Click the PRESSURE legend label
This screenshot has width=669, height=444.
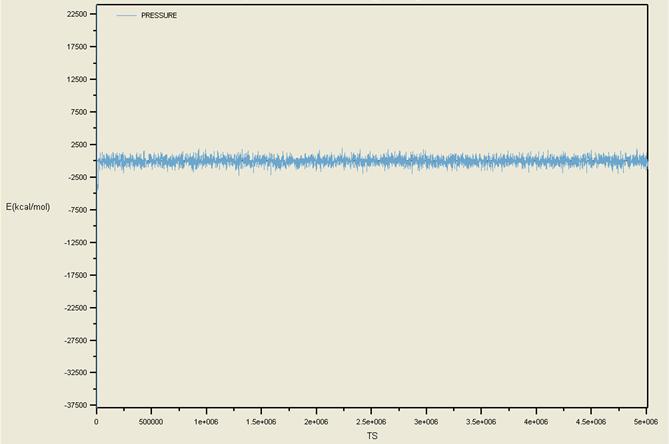[x=159, y=15]
